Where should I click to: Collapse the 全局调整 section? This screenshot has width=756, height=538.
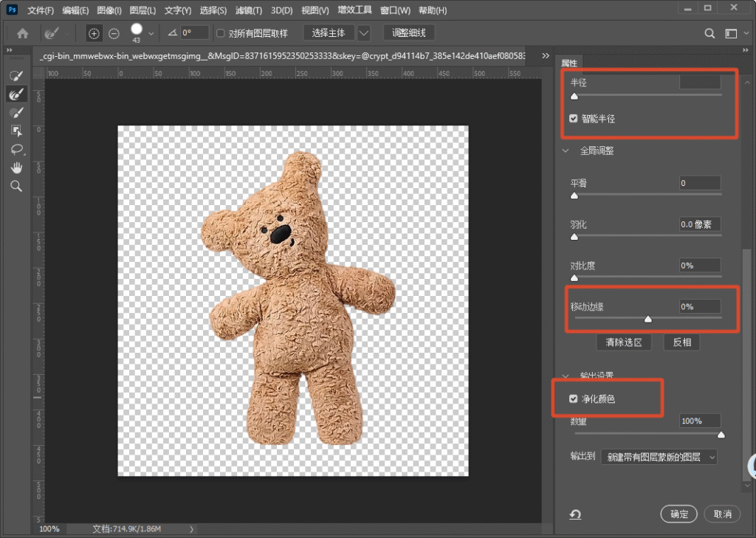point(566,151)
